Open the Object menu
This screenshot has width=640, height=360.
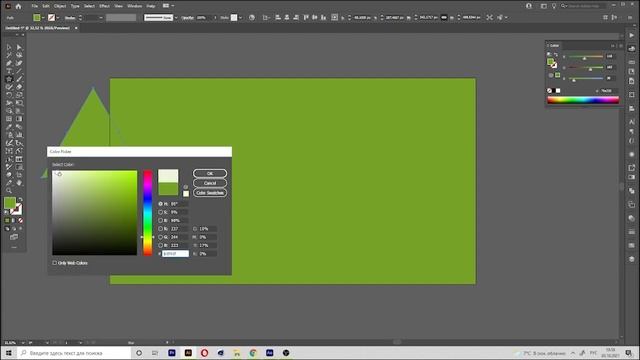click(60, 6)
